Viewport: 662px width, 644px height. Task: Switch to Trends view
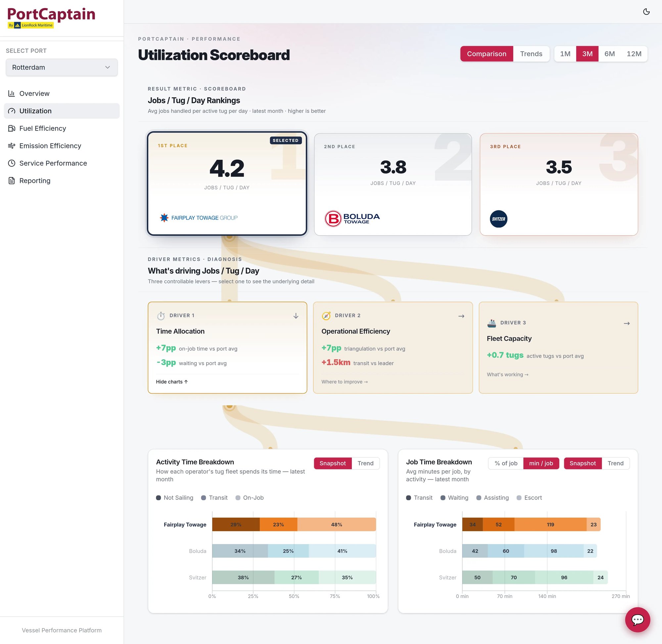(x=531, y=54)
